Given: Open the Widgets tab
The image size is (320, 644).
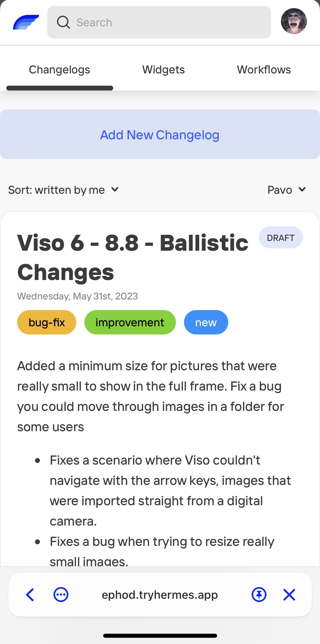Looking at the screenshot, I should 163,70.
